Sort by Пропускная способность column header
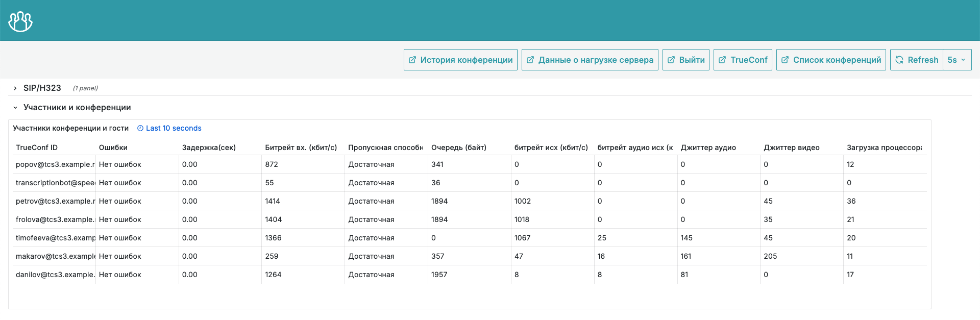 click(x=386, y=147)
